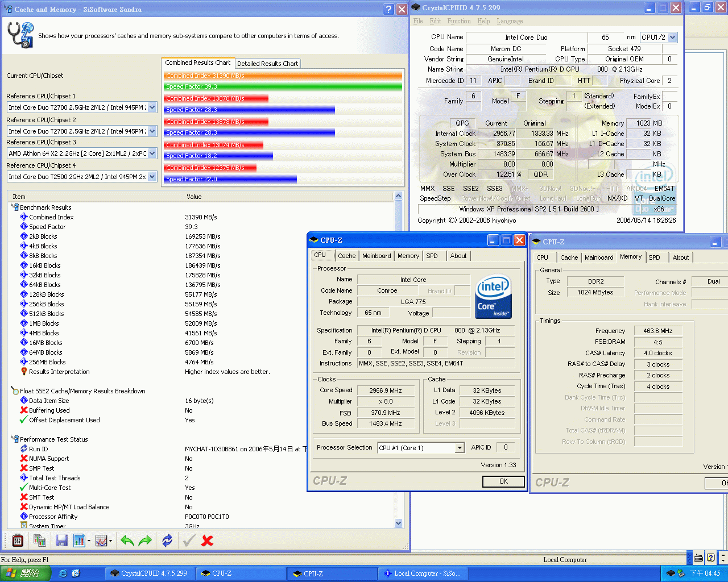Click the Start button on the taskbar
Screen dimensions: 728x582
tap(26, 573)
